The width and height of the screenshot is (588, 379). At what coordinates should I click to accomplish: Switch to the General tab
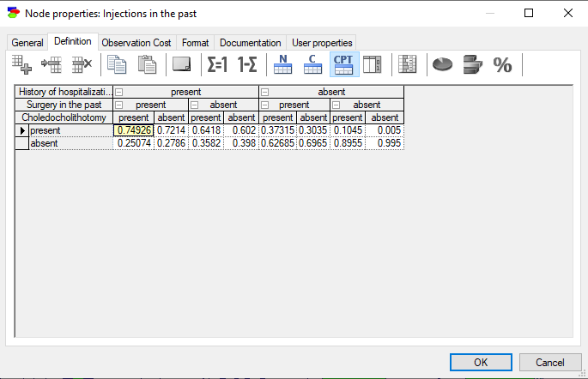[27, 43]
